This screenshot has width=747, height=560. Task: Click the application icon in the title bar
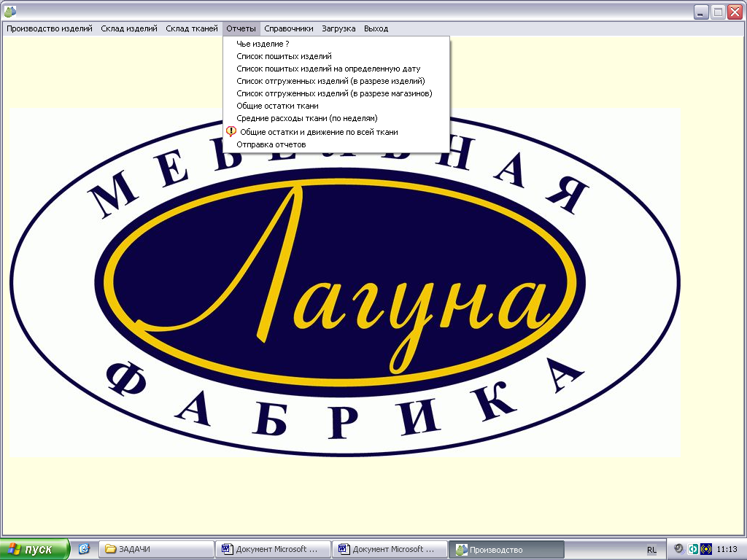tap(10, 11)
